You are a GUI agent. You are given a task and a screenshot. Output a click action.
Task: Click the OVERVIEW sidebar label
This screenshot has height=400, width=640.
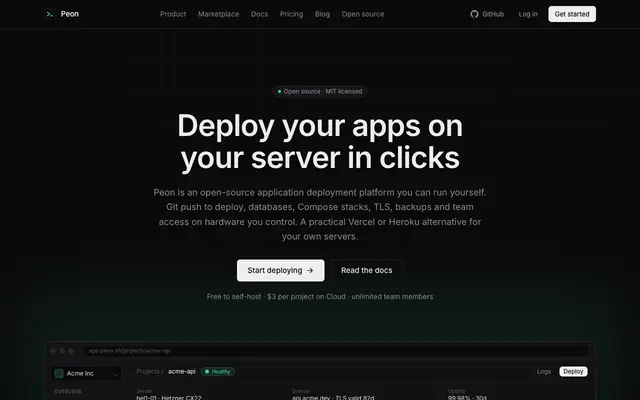(68, 391)
